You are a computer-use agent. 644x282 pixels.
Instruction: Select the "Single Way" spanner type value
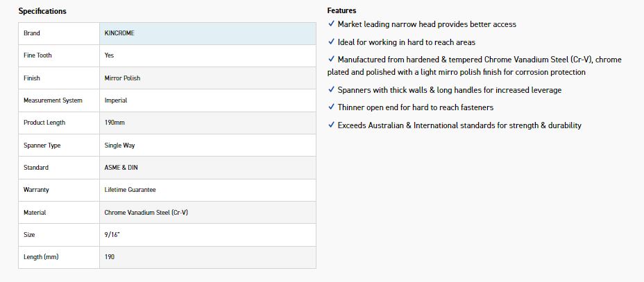click(120, 146)
